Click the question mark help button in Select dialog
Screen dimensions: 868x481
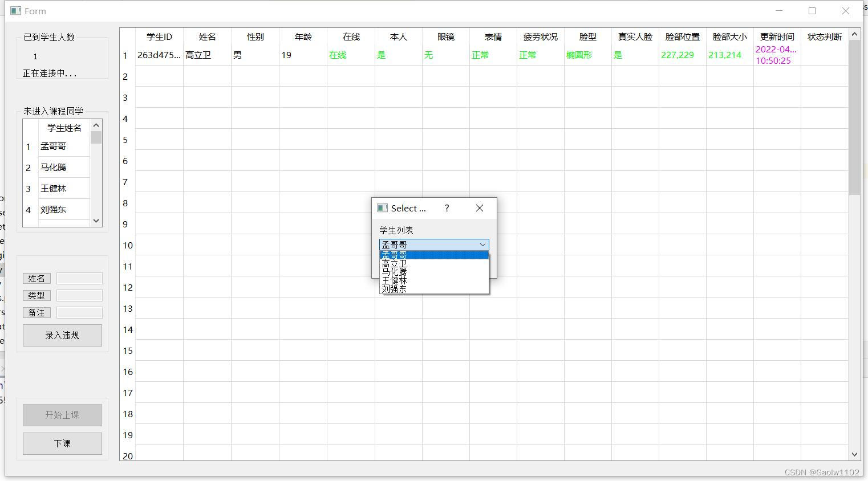point(447,208)
